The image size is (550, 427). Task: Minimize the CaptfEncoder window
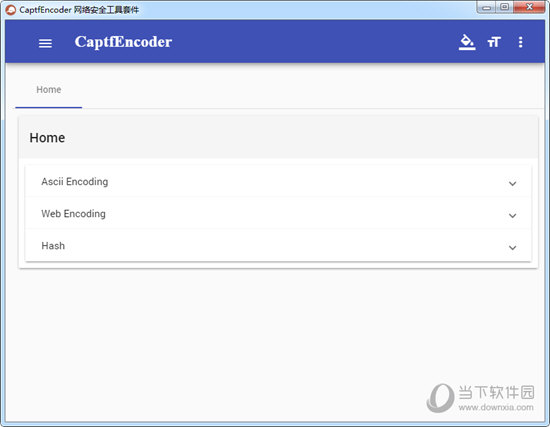(x=487, y=7)
